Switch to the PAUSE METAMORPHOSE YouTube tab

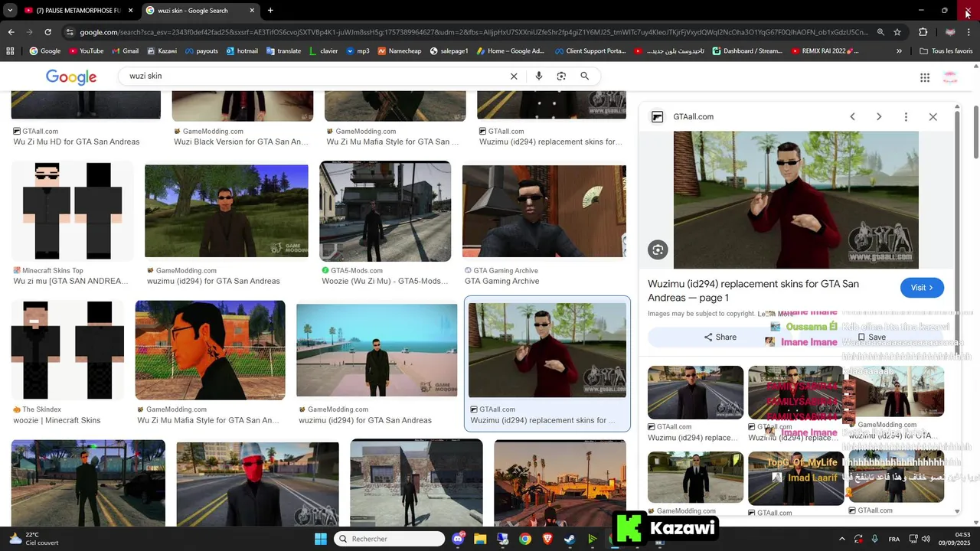click(77, 11)
